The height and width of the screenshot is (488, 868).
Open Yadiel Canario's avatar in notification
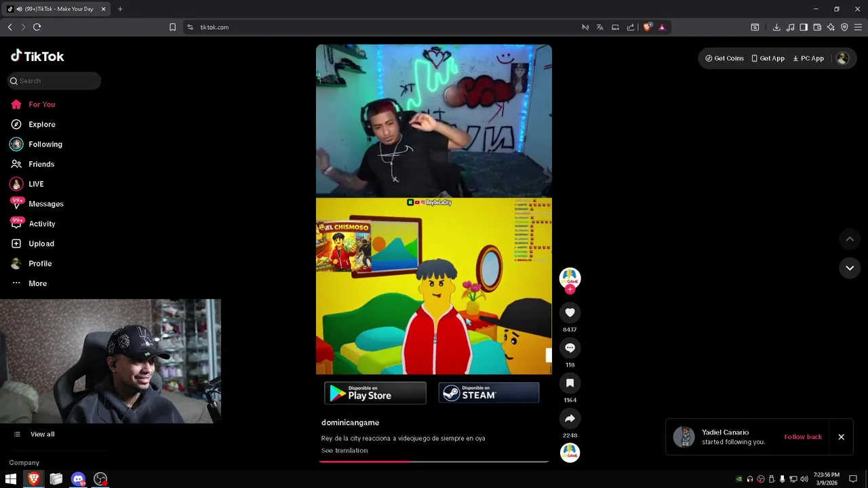point(684,437)
